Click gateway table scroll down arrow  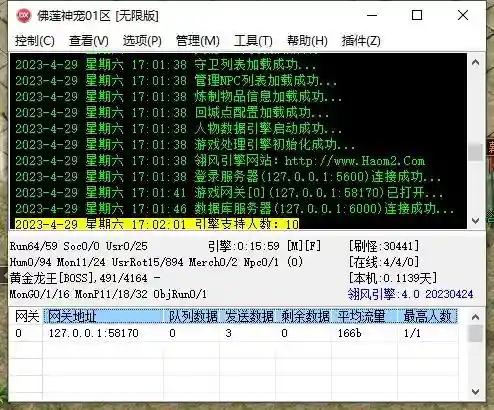476,392
